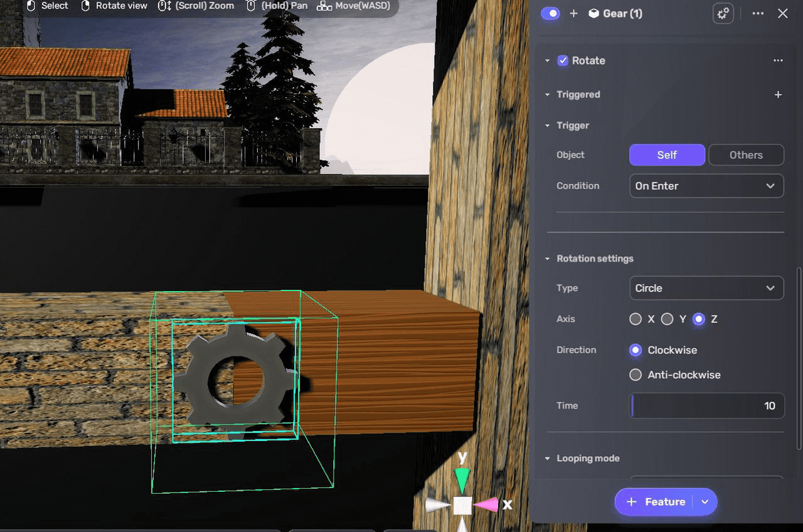The height and width of the screenshot is (532, 803).
Task: Open the three-dot menu in Gear header
Action: [758, 14]
